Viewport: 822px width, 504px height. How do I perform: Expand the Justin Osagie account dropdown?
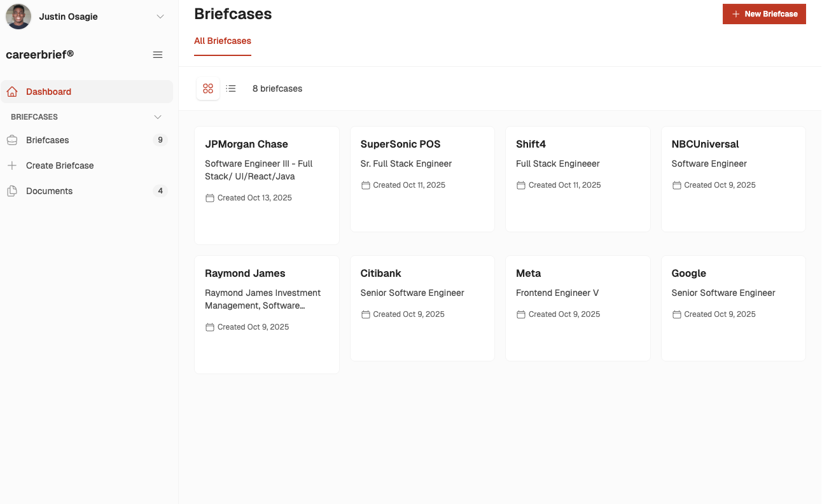pos(160,17)
